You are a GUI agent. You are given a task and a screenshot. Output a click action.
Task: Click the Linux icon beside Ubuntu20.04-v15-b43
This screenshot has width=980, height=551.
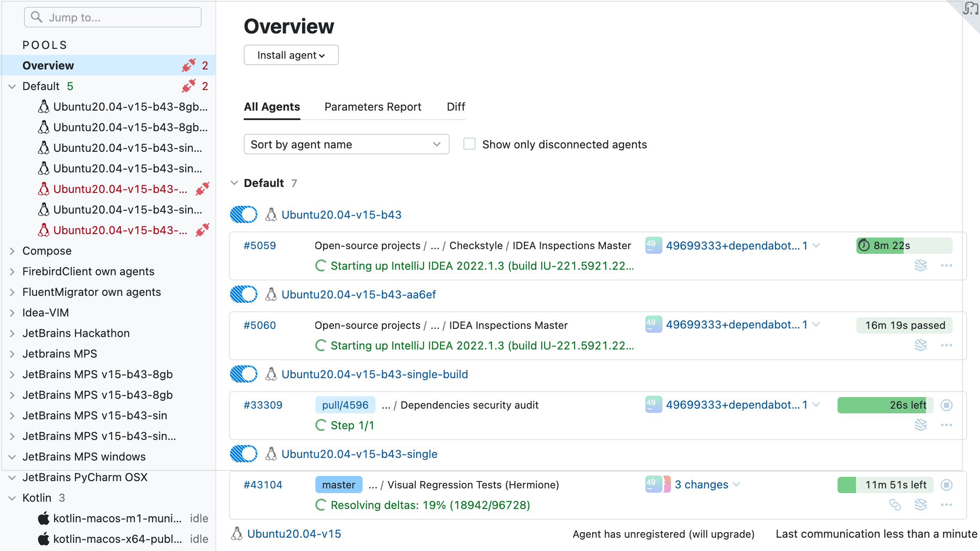coord(271,214)
